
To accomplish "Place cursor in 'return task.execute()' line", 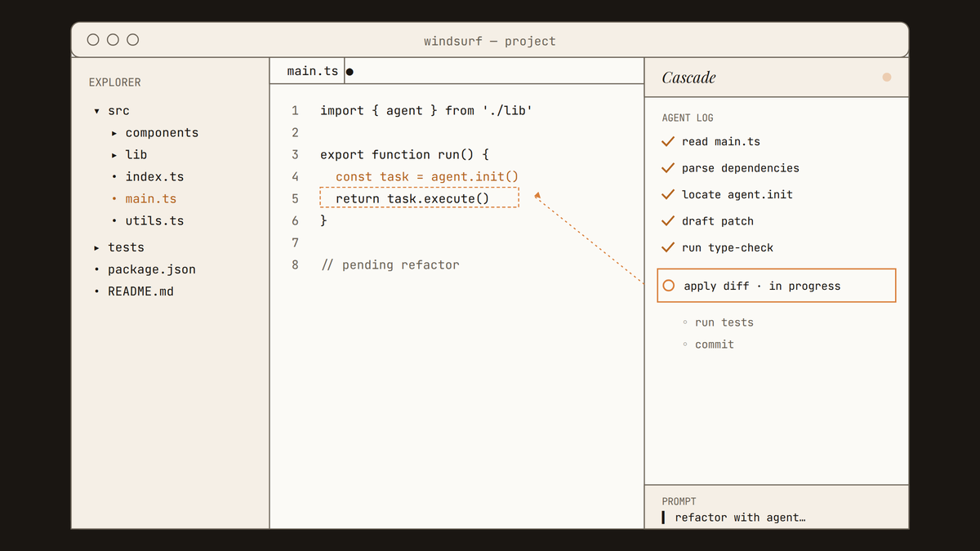I will pyautogui.click(x=412, y=199).
